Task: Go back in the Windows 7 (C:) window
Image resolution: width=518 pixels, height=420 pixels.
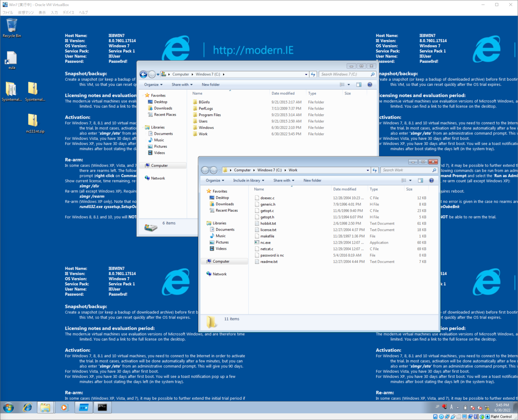Action: [143, 74]
